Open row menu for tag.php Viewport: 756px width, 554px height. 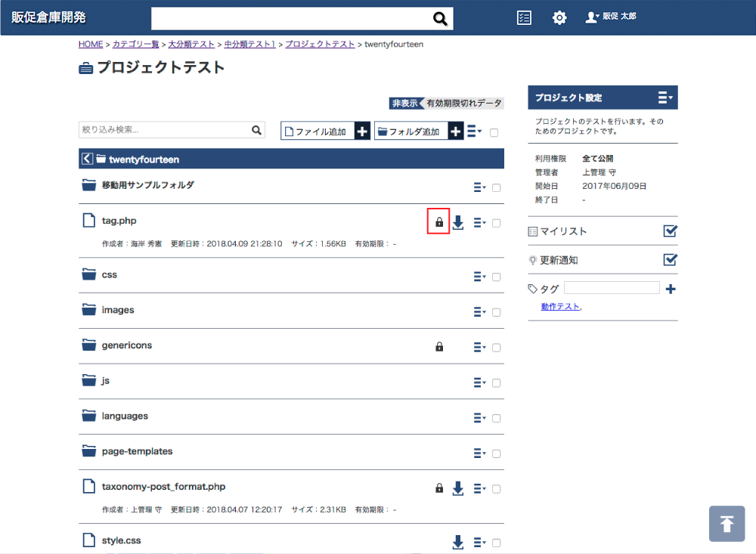(480, 222)
